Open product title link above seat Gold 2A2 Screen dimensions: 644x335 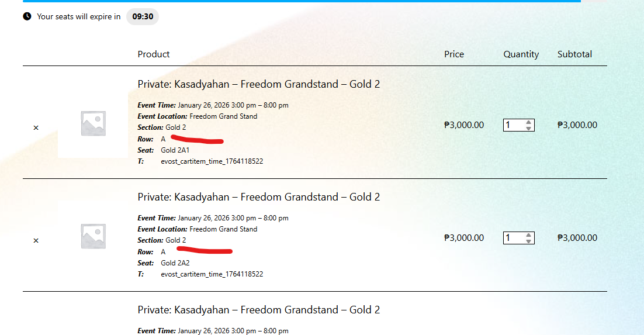point(258,197)
